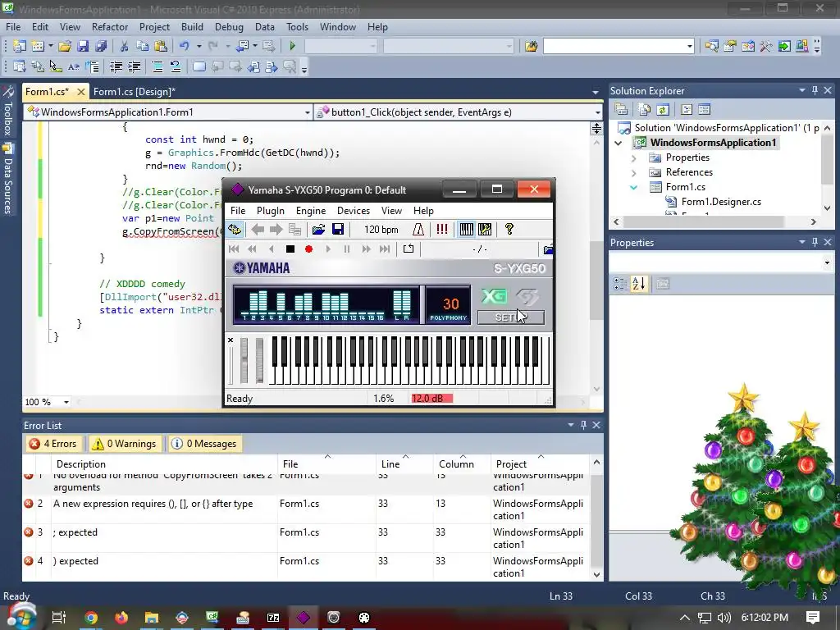
Task: Open Data Sources side tab
Action: click(8, 180)
